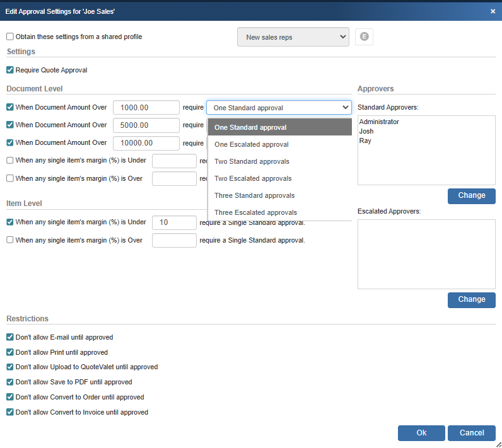Open the New sales reps profile dropdown
502x448 pixels.
point(293,37)
